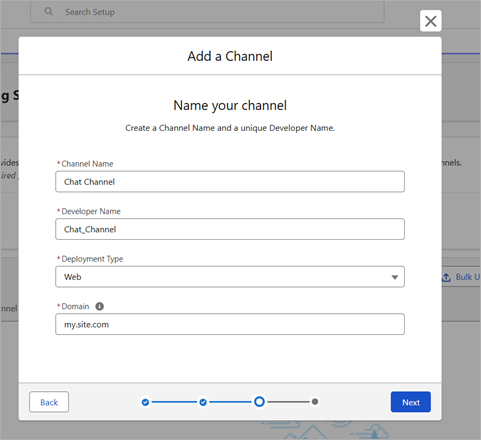
Task: Click the Deployment Type dropdown arrow
Action: (x=395, y=277)
